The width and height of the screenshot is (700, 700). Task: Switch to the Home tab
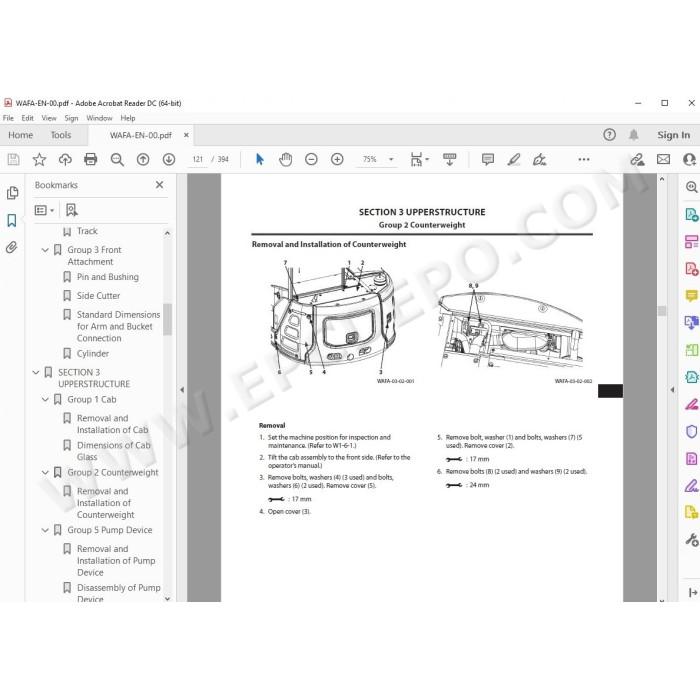(21, 135)
